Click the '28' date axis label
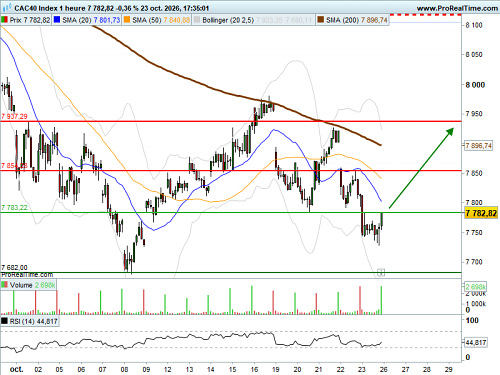The image size is (500, 375). (427, 369)
